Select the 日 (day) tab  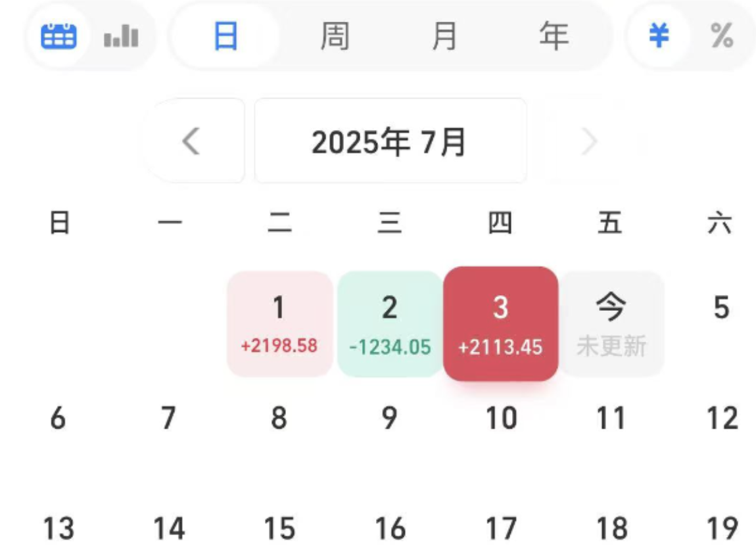coord(225,36)
